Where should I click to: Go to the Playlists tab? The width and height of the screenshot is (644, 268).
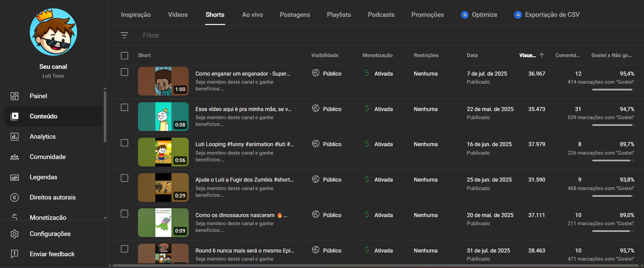[x=339, y=14]
